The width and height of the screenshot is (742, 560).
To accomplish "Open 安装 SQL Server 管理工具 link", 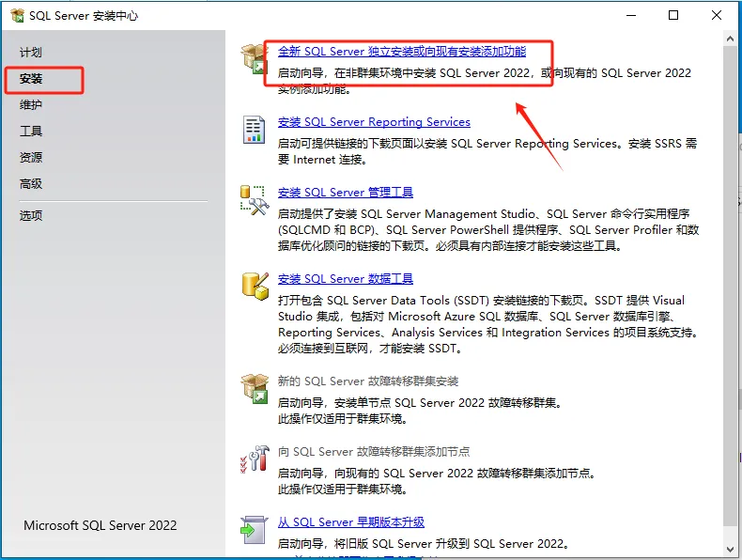I will tap(346, 193).
